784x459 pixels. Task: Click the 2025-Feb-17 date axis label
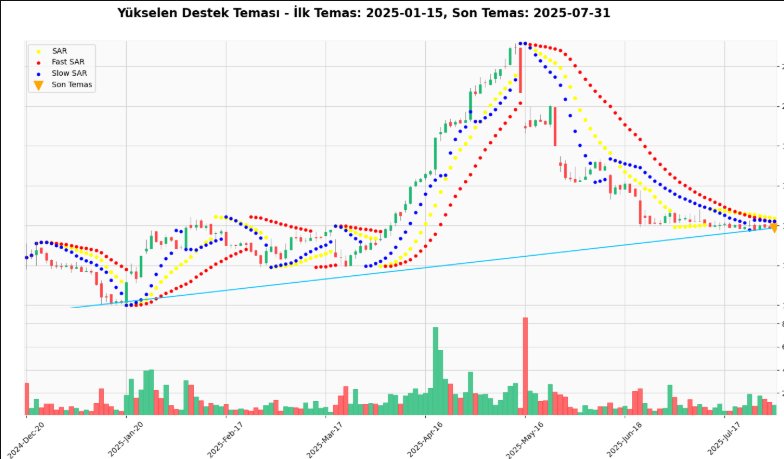(226, 439)
